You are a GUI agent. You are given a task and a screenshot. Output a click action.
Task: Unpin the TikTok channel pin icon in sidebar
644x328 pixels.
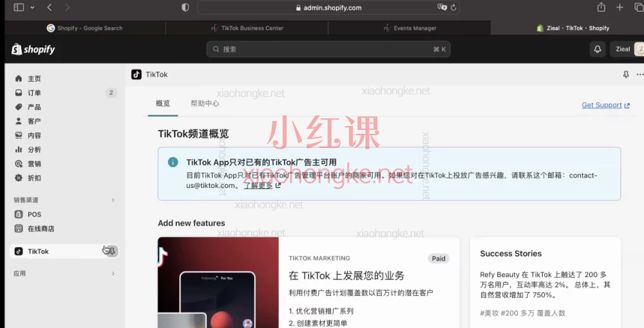(111, 251)
